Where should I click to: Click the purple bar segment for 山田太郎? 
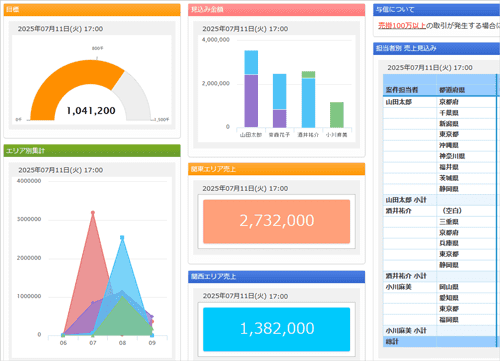point(251,101)
